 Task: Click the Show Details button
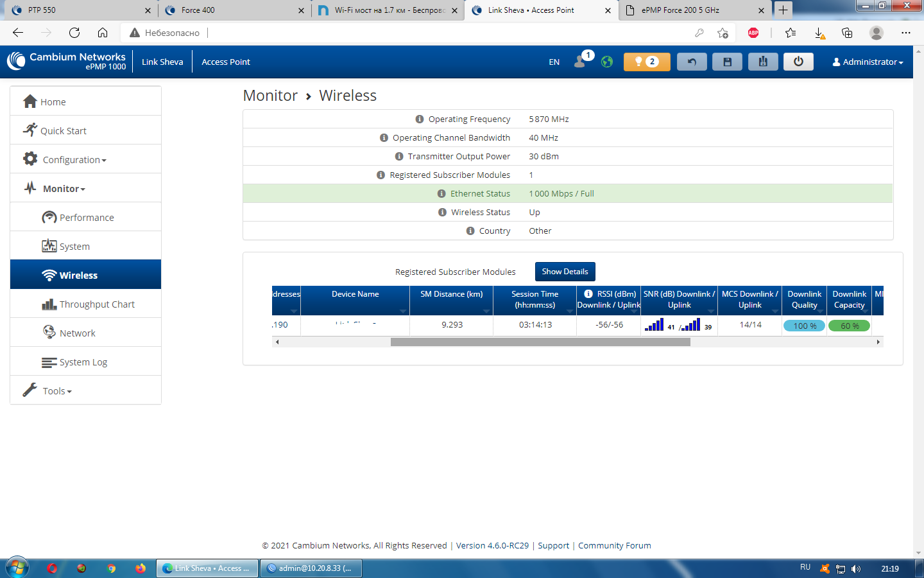coord(565,272)
